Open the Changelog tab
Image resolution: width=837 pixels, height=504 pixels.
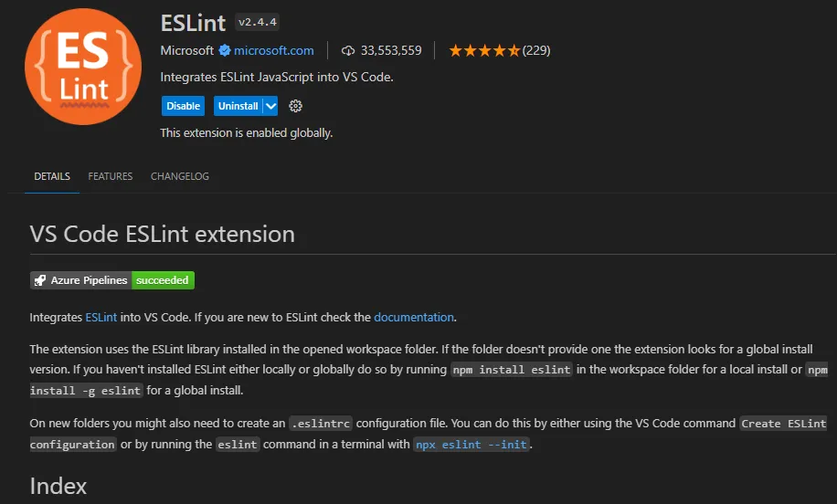click(180, 176)
